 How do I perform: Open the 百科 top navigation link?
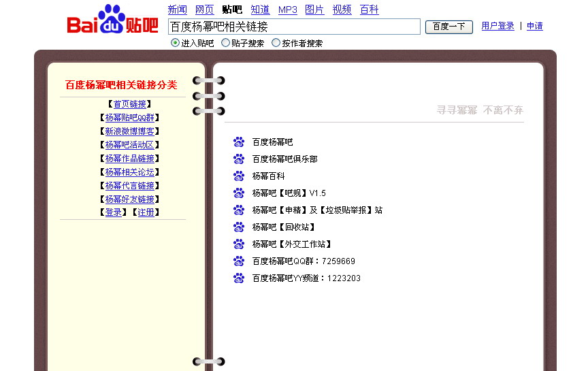370,10
